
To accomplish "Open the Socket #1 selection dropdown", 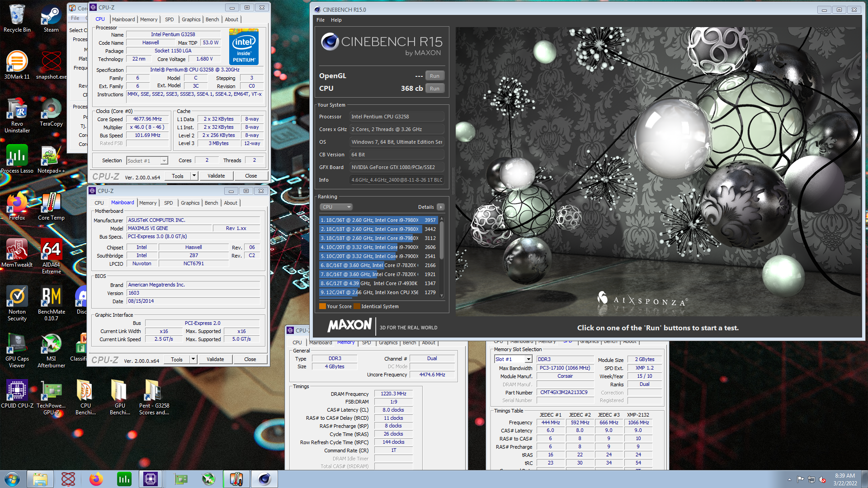I will 147,160.
